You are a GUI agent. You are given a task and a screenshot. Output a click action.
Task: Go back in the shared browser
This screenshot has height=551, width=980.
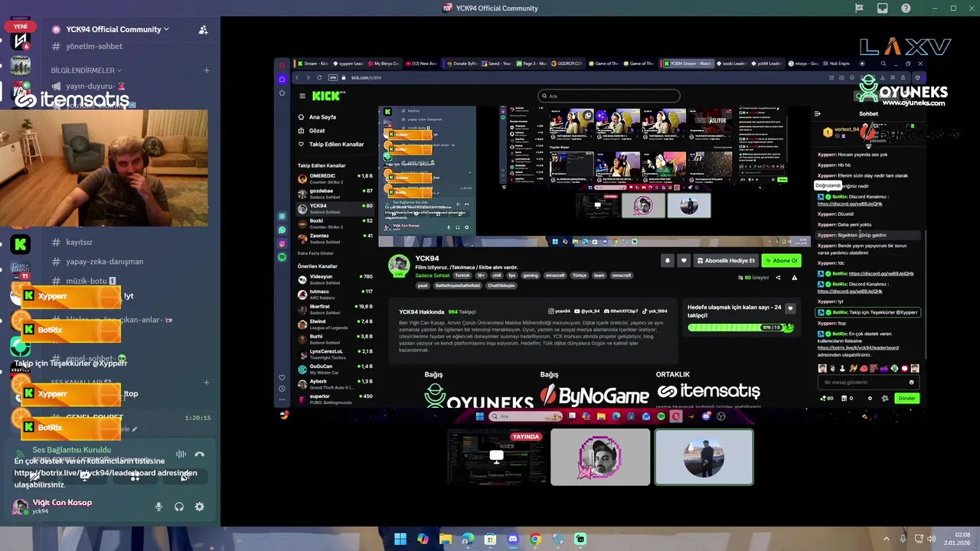click(299, 77)
